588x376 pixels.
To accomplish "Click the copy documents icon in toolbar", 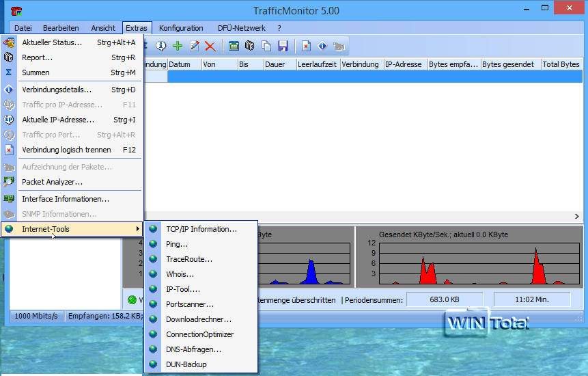I will [x=266, y=46].
